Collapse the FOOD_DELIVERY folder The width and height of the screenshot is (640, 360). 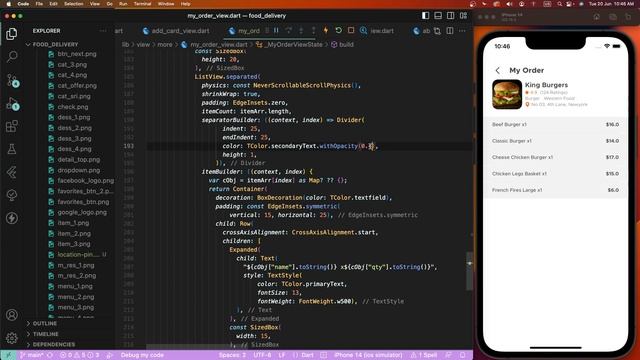click(55, 44)
